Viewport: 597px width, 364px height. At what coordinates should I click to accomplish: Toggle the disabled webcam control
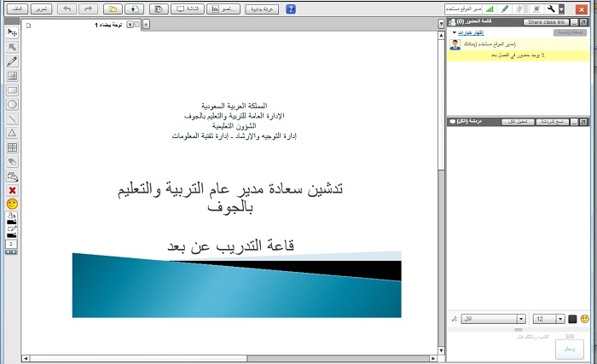[536, 9]
